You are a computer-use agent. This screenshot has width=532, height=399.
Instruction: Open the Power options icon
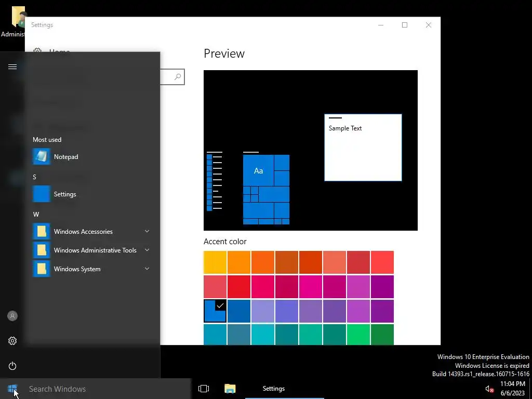point(12,366)
